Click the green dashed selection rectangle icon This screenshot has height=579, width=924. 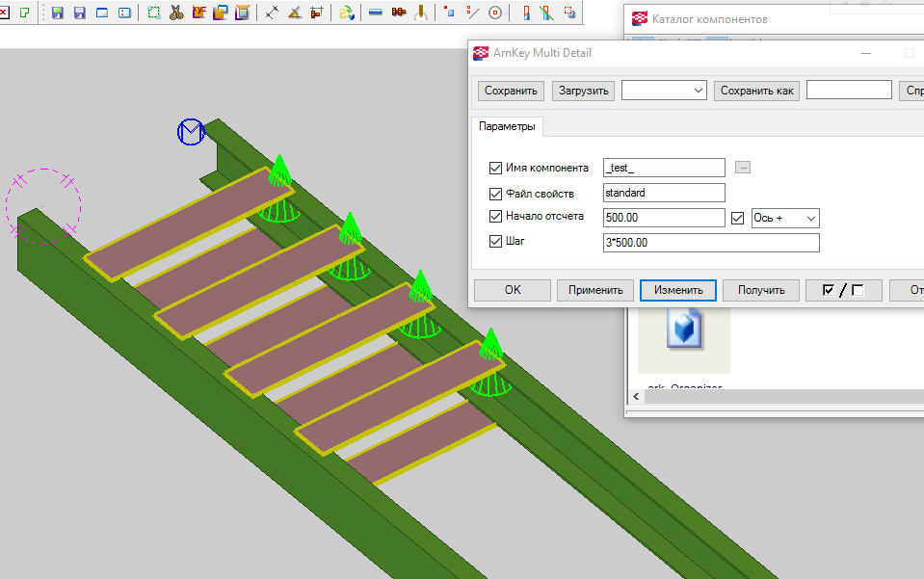pyautogui.click(x=153, y=13)
